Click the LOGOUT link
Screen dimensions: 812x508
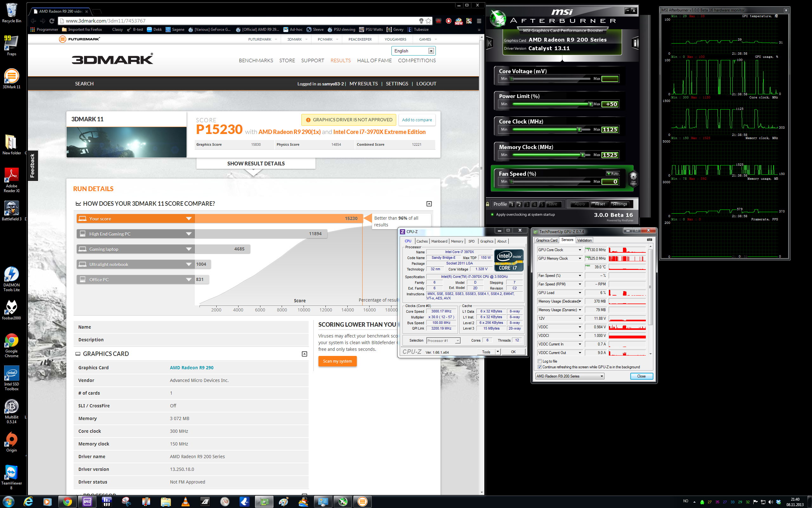[x=426, y=84]
